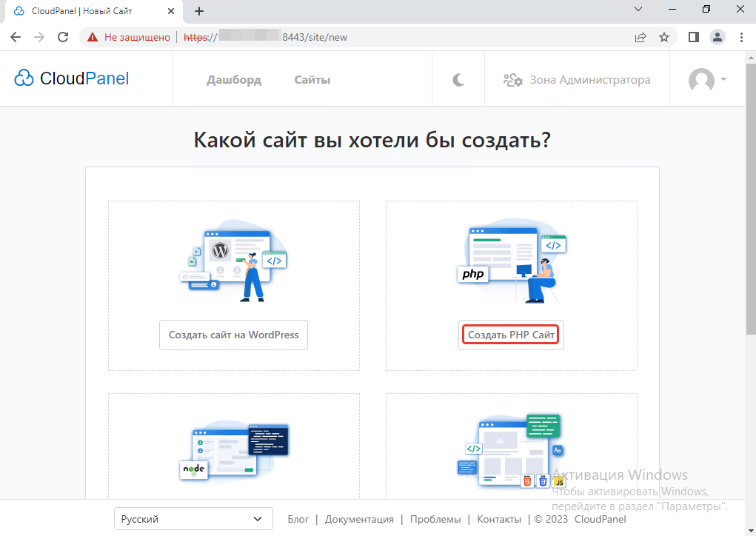The height and width of the screenshot is (536, 756).
Task: Open the Chrome profile icon
Action: [x=717, y=37]
